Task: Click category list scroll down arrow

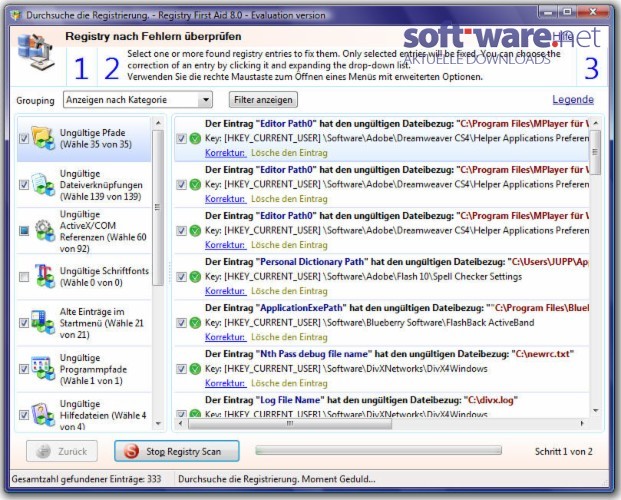Action: (158, 424)
